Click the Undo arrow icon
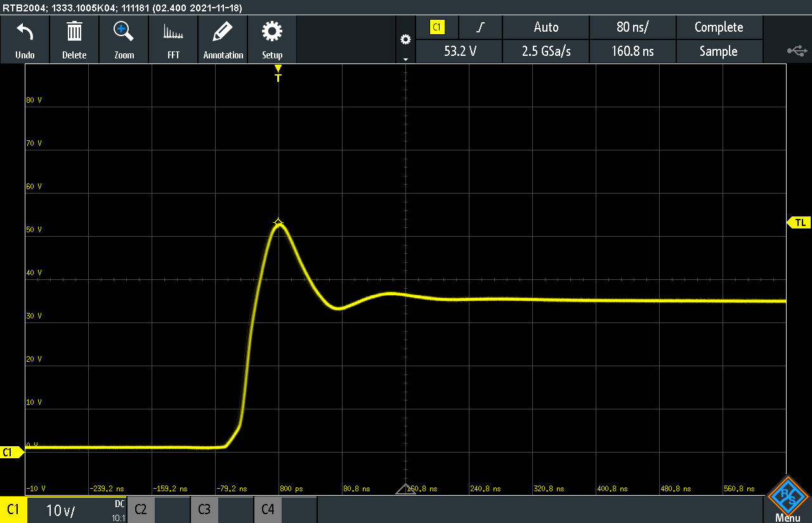Image resolution: width=812 pixels, height=523 pixels. [25, 32]
